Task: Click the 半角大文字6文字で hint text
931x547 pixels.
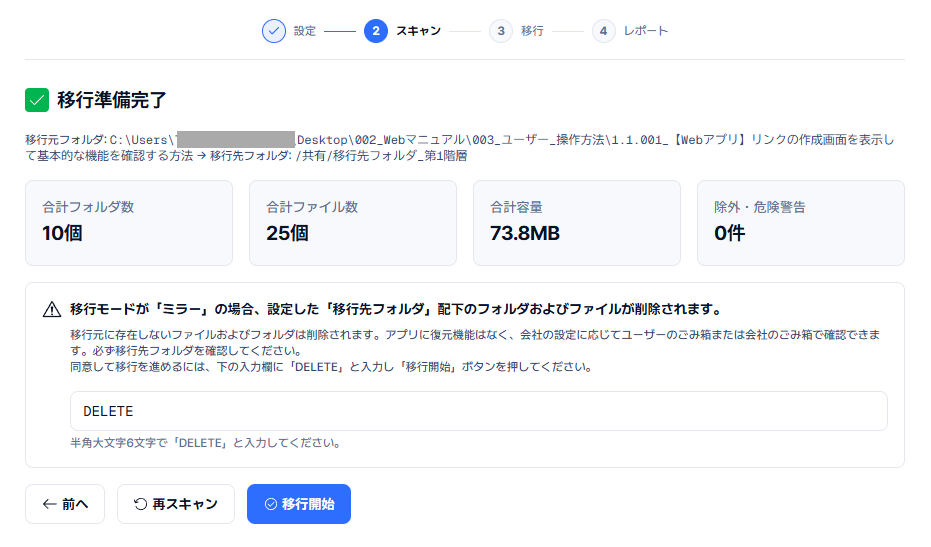Action: coord(205,443)
